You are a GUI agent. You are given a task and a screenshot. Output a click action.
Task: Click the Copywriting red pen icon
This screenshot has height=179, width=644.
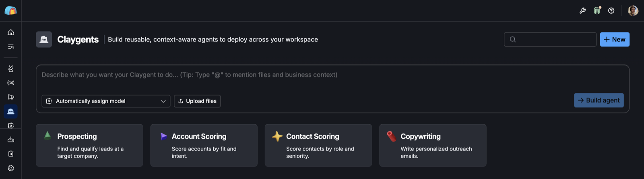(x=391, y=136)
